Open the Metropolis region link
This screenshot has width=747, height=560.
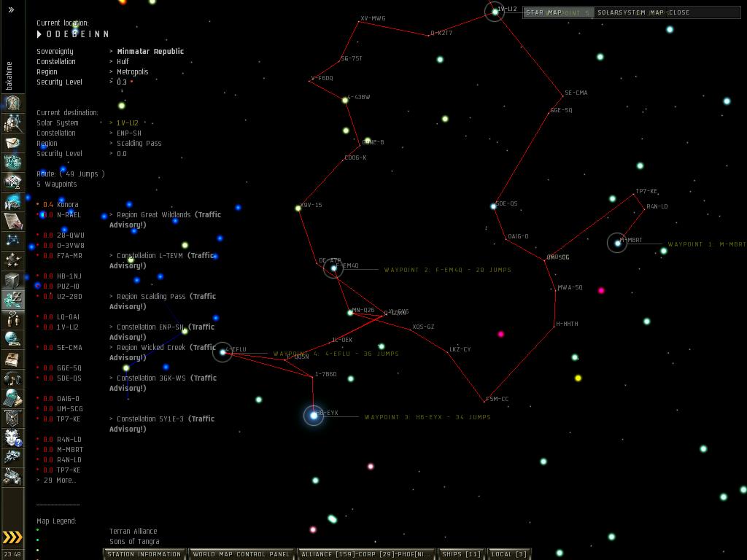tap(133, 72)
